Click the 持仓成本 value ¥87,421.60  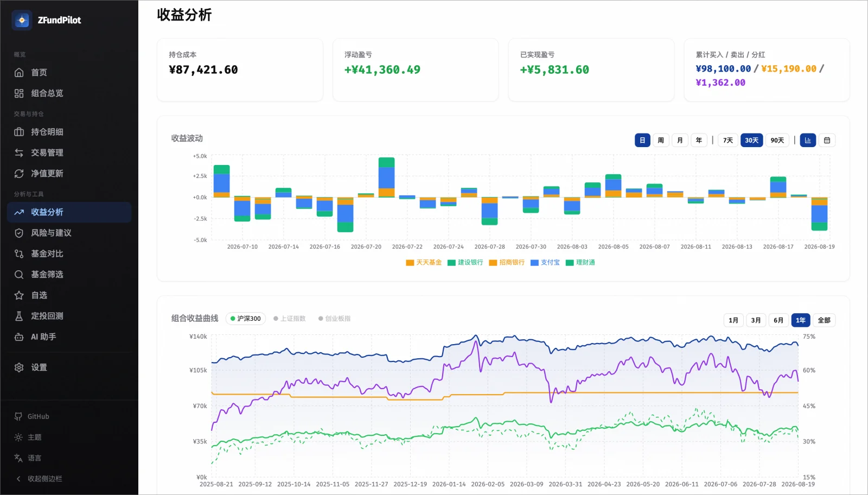coord(203,70)
